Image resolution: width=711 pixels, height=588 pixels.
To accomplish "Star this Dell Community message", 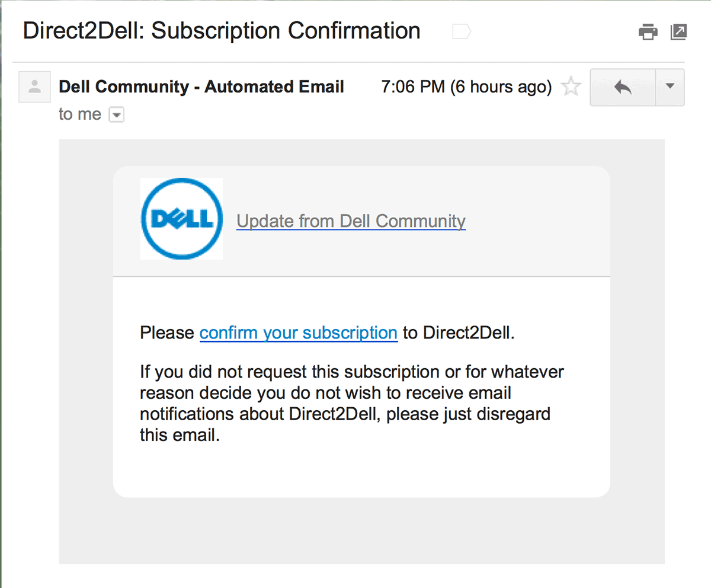I will click(x=571, y=88).
